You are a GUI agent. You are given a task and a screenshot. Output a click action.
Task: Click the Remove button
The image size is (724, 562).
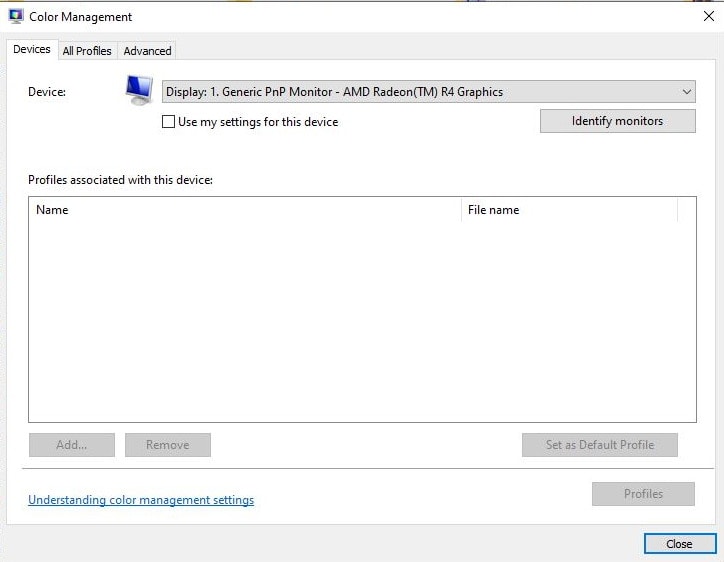[x=168, y=445]
